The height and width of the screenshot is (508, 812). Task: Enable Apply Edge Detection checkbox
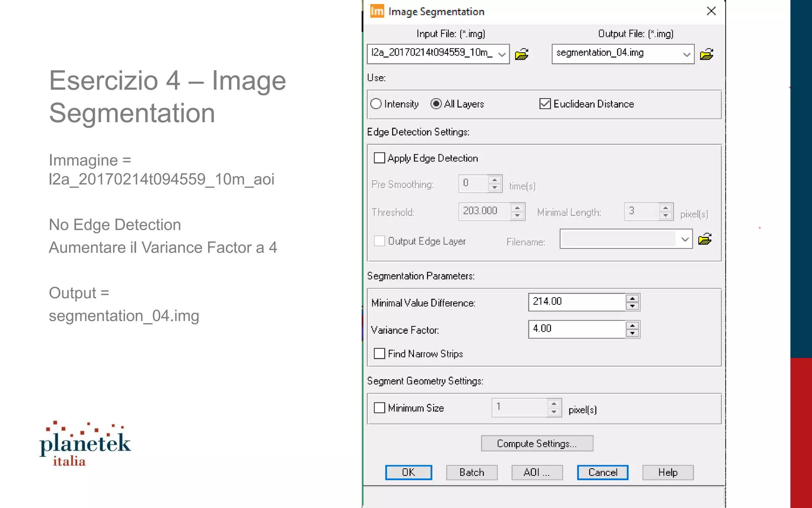coord(379,158)
